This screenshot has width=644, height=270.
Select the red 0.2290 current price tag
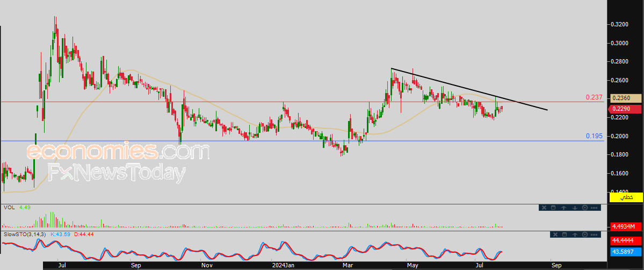tap(626, 109)
